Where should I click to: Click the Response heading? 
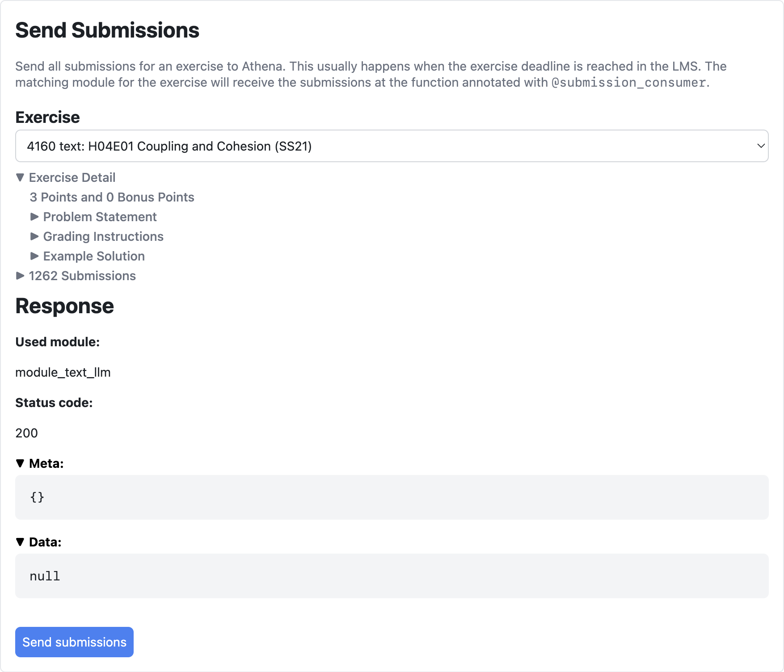[x=64, y=306]
